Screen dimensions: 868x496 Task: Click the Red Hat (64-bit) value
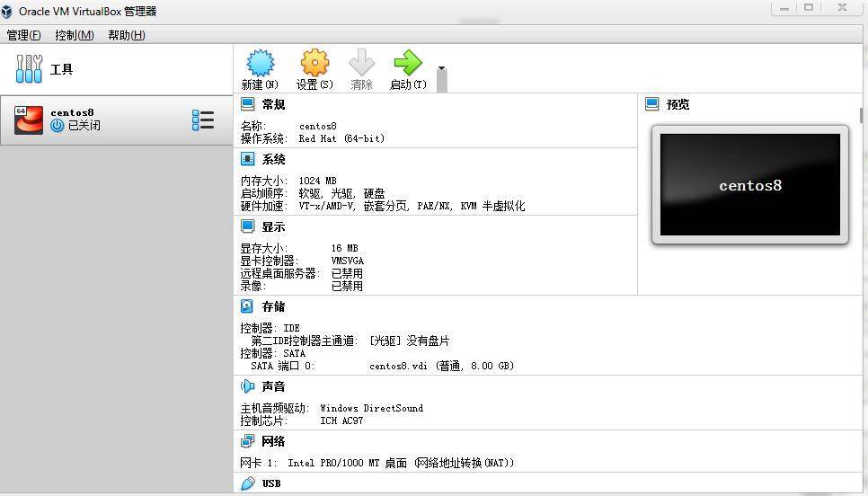[341, 138]
